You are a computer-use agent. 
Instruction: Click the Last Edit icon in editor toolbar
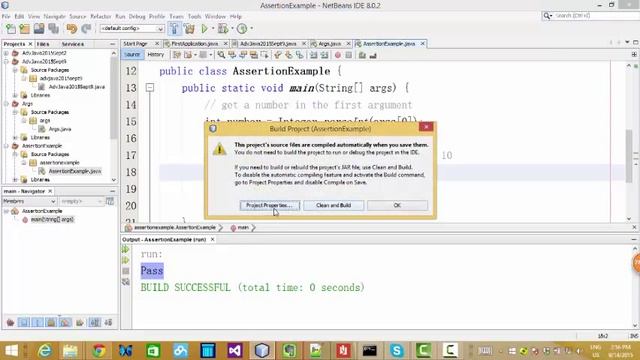(x=177, y=55)
